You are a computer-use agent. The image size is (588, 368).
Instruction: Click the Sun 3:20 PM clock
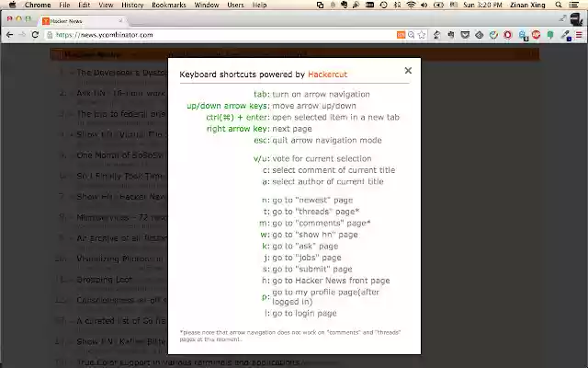[x=482, y=5]
